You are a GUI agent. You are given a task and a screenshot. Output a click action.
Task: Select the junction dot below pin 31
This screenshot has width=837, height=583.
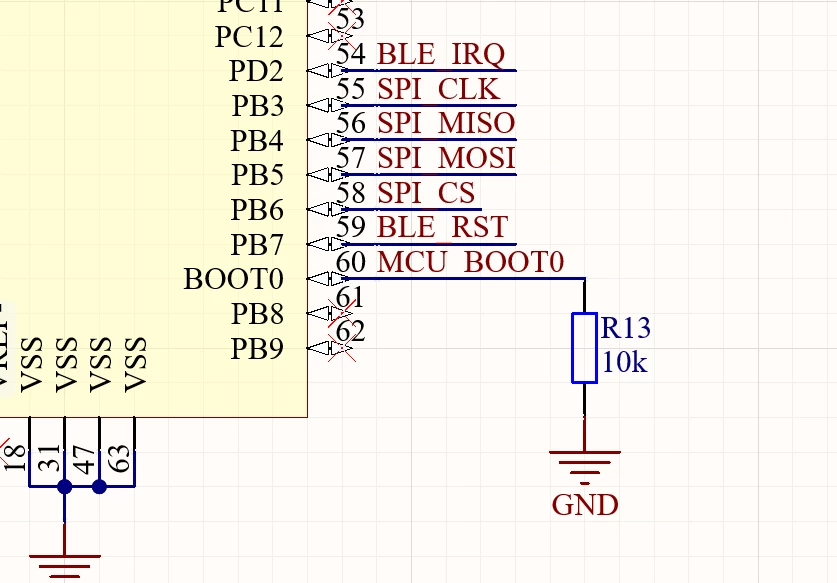click(x=65, y=487)
